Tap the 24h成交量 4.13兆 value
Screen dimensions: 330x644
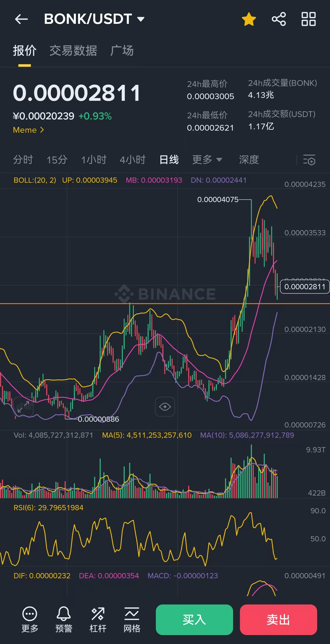[261, 95]
